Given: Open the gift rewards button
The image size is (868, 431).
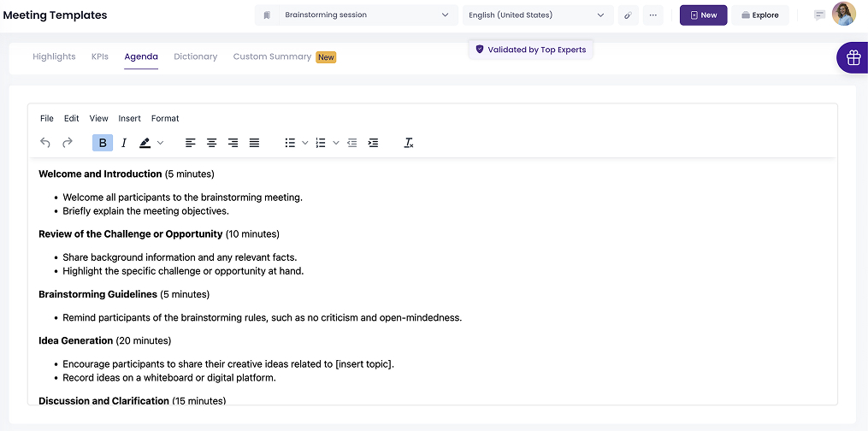Looking at the screenshot, I should (853, 57).
